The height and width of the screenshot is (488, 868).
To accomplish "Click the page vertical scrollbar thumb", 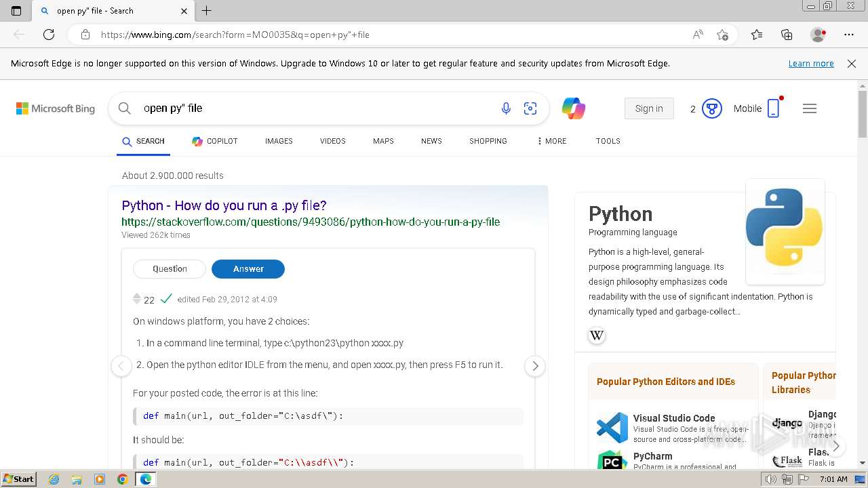I will click(863, 114).
